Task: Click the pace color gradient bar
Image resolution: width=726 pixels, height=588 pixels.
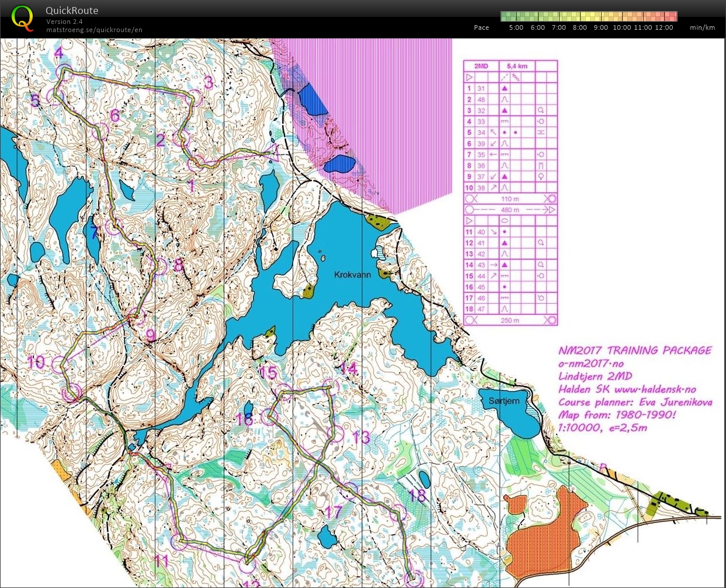Action: [589, 16]
